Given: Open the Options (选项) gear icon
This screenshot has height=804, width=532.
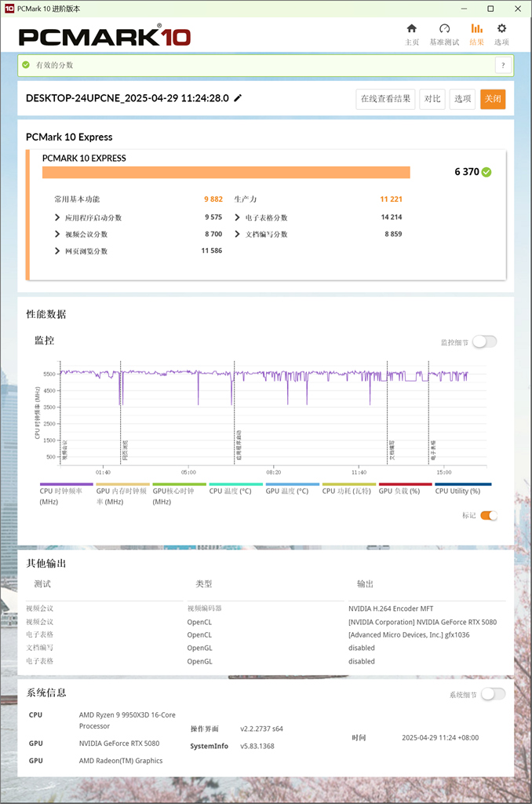Looking at the screenshot, I should 501,29.
